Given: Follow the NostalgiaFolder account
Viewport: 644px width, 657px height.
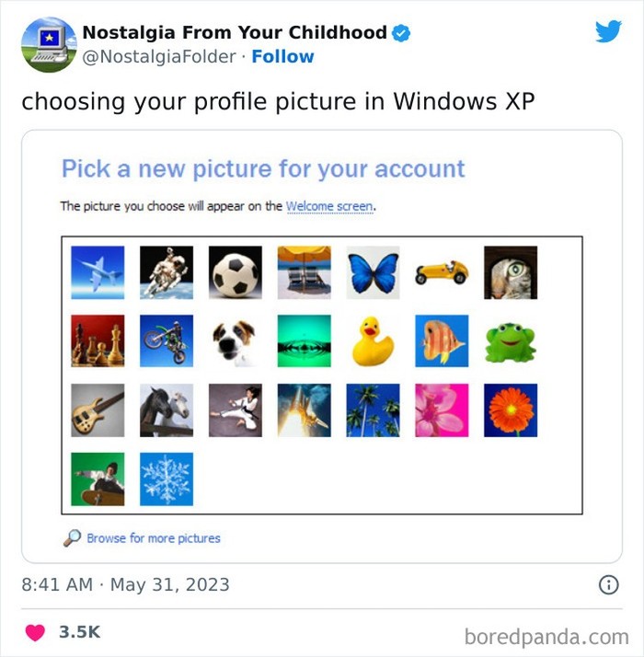Looking at the screenshot, I should [x=282, y=56].
